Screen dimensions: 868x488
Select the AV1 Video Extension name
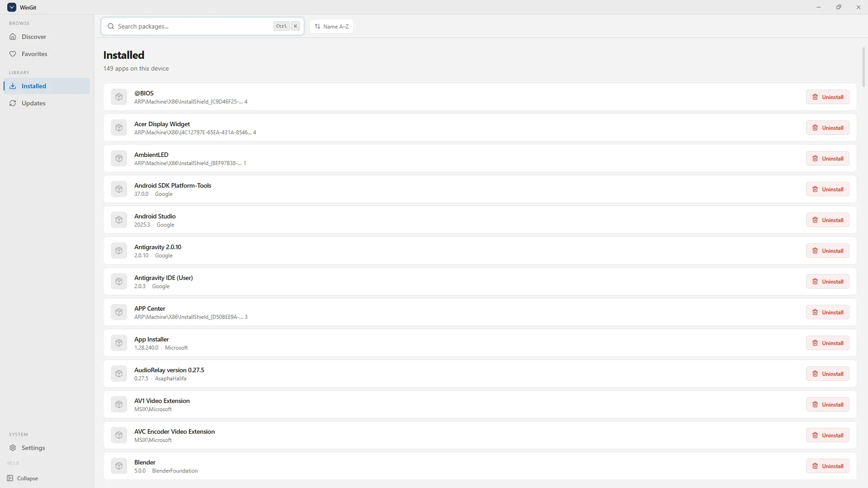click(162, 401)
